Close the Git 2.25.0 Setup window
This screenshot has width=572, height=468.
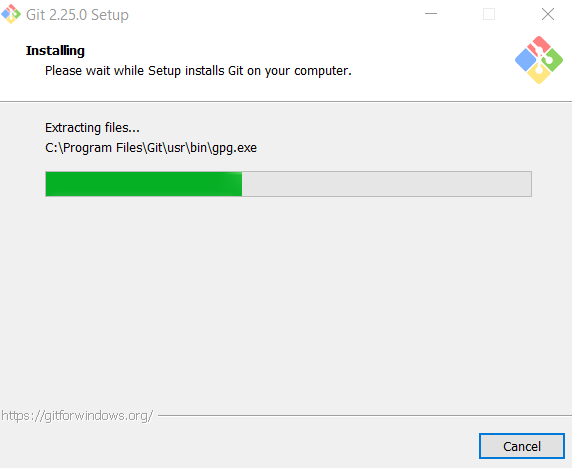548,14
